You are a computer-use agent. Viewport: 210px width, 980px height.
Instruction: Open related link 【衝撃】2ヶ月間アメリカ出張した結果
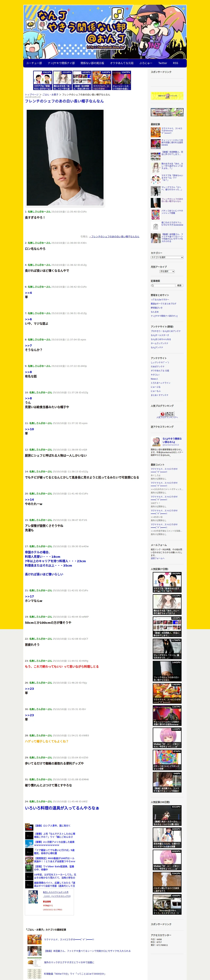coord(54,843)
